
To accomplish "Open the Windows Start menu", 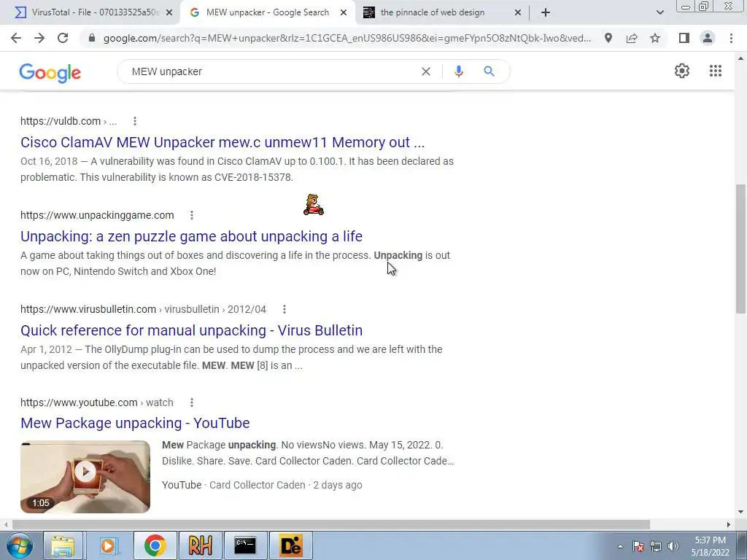I will click(x=20, y=545).
